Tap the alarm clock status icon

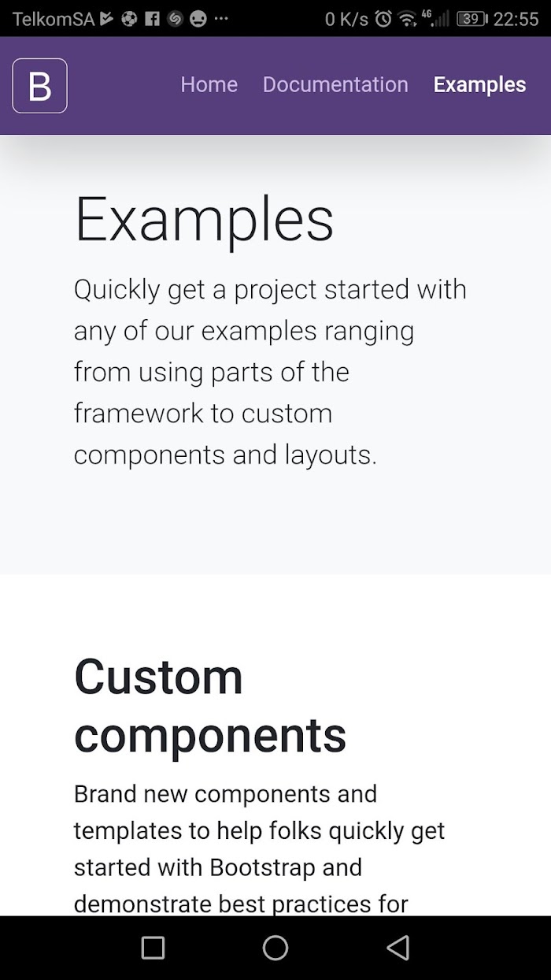[x=383, y=19]
